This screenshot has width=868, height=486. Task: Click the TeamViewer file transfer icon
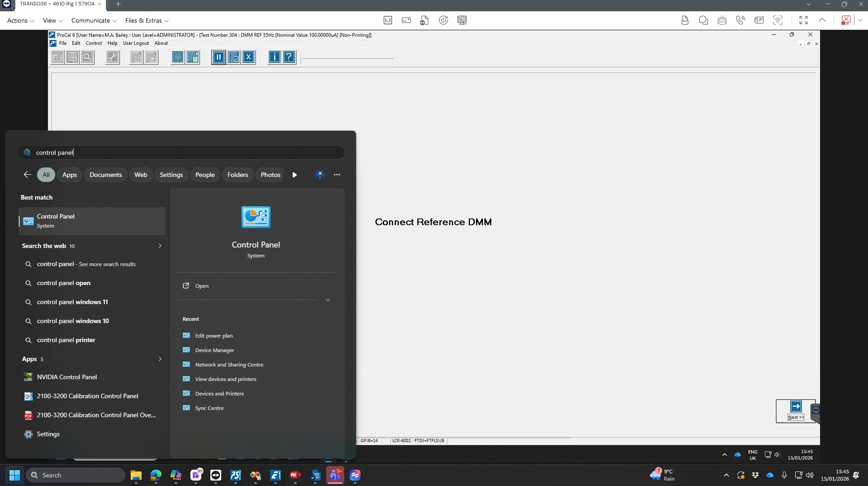[x=685, y=20]
